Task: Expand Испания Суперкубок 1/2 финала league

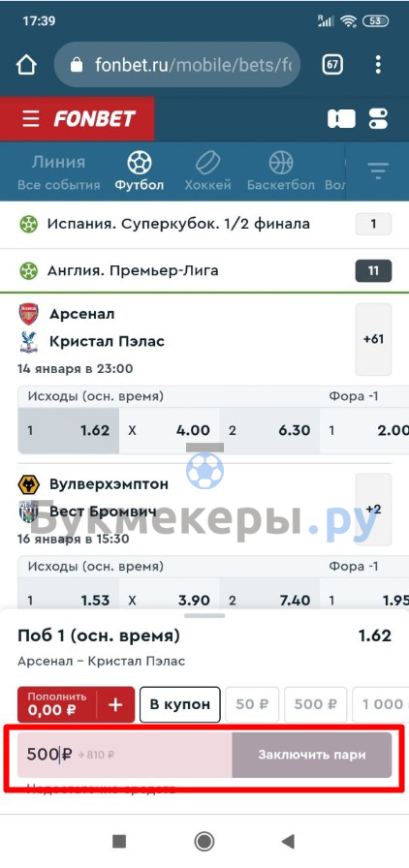Action: (204, 224)
